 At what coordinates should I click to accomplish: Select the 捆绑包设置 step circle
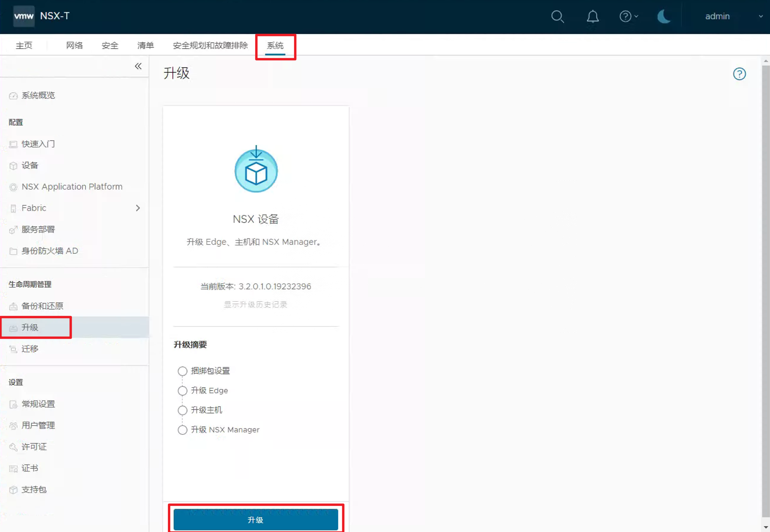[182, 371]
